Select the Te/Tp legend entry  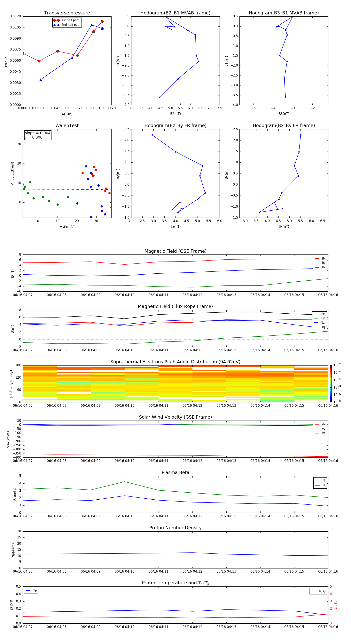point(318,591)
